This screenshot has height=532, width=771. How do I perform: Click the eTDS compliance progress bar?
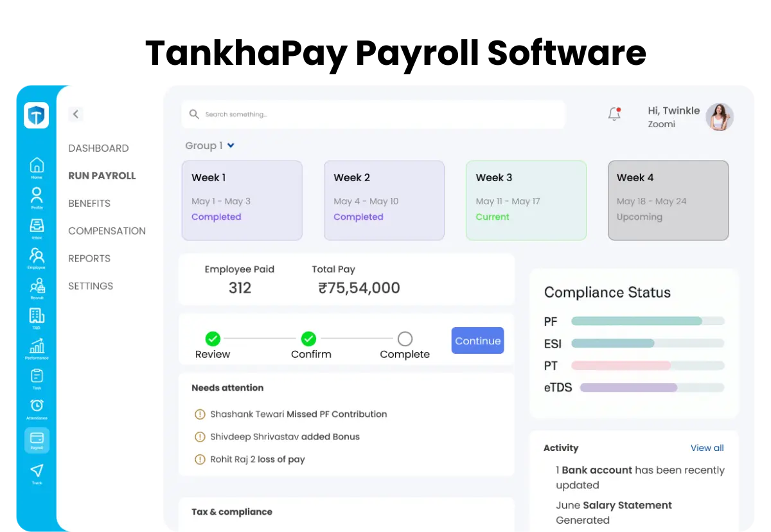tap(652, 388)
